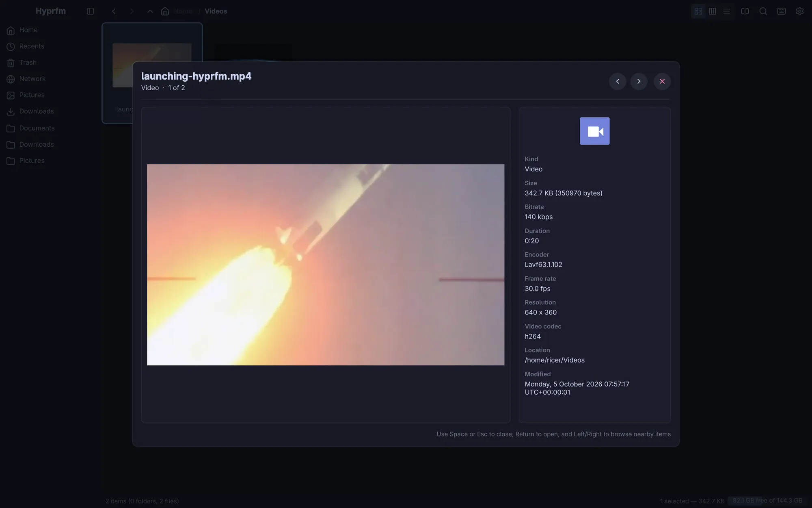This screenshot has width=812, height=508.
Task: Click the h264 video codec value
Action: click(x=532, y=336)
